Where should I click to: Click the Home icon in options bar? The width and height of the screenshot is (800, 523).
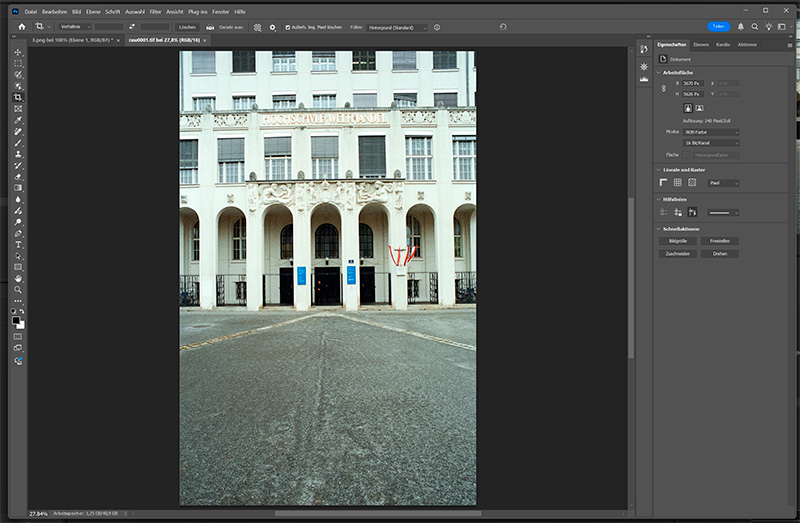coord(21,27)
